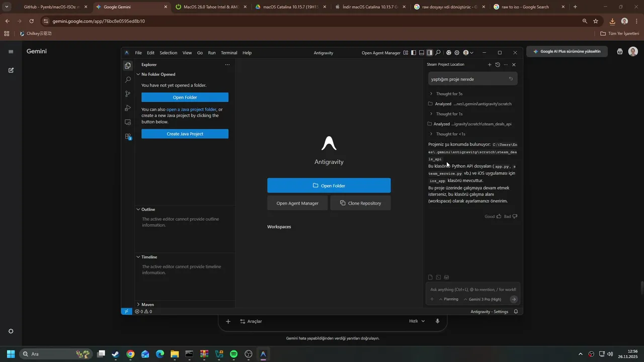Image resolution: width=644 pixels, height=362 pixels.
Task: Click the remote window indicator in status bar
Action: pyautogui.click(x=126, y=312)
